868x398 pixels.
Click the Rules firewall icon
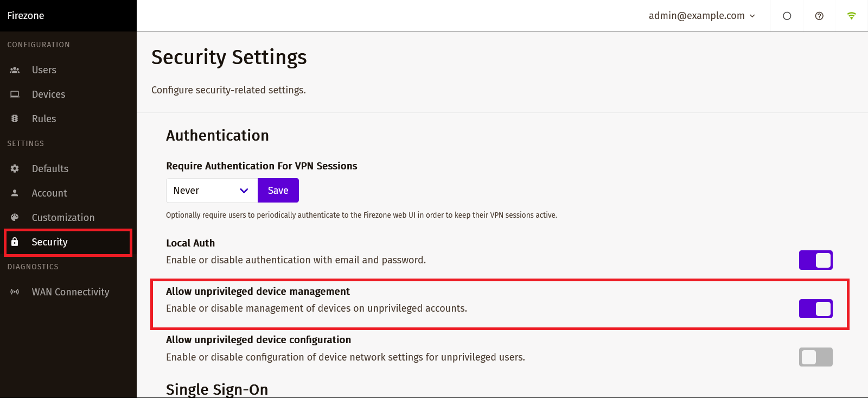pyautogui.click(x=15, y=119)
